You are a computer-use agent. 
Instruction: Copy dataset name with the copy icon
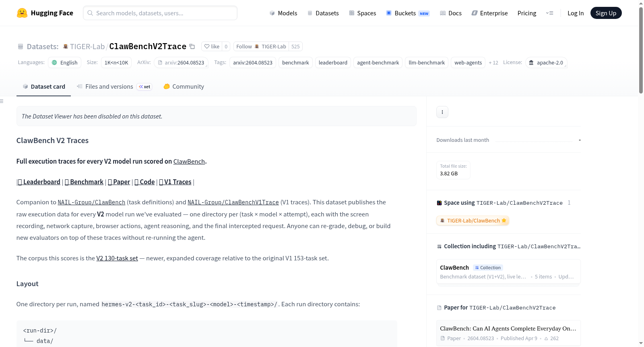coord(192,46)
